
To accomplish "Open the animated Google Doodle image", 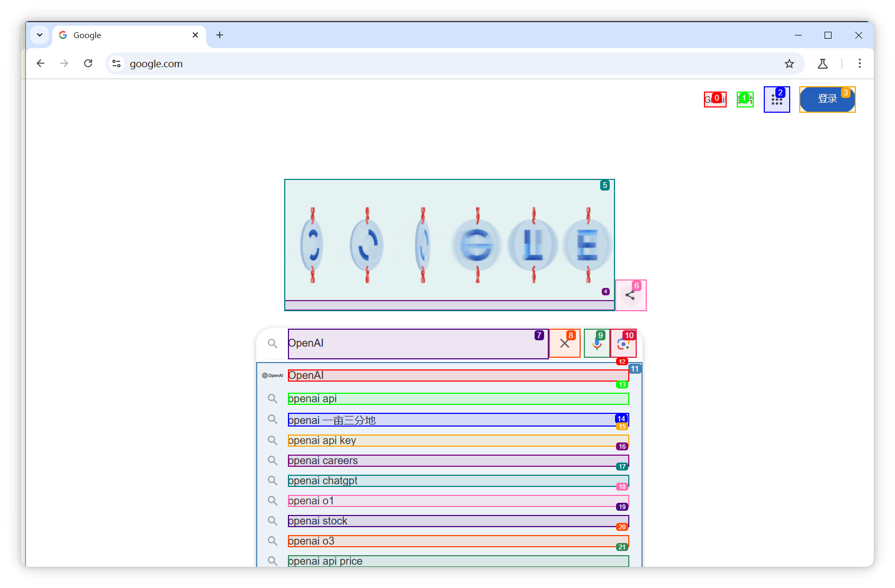I will pos(449,241).
